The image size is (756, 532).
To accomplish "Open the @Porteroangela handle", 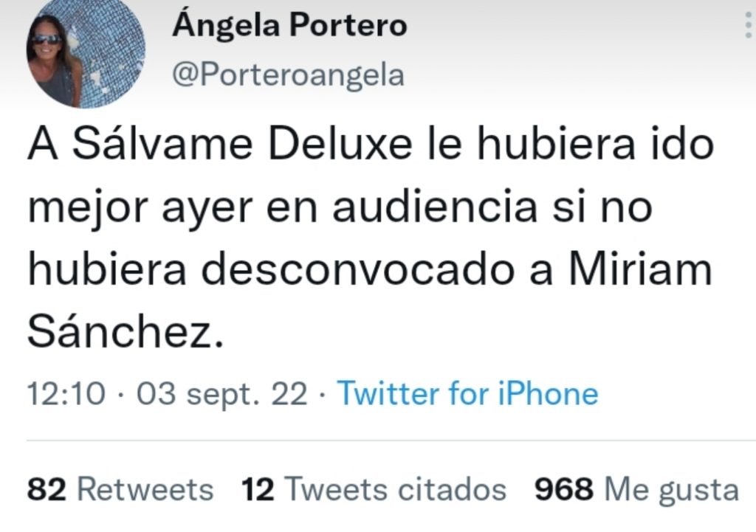I will click(289, 76).
